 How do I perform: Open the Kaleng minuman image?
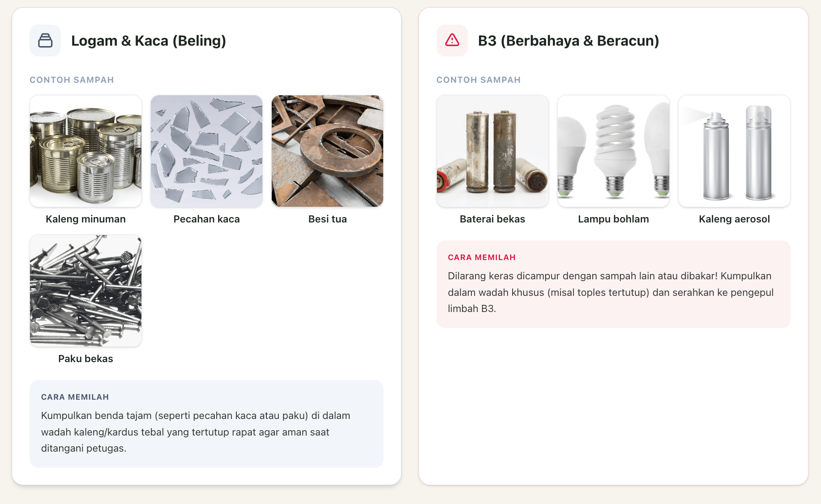click(x=86, y=151)
